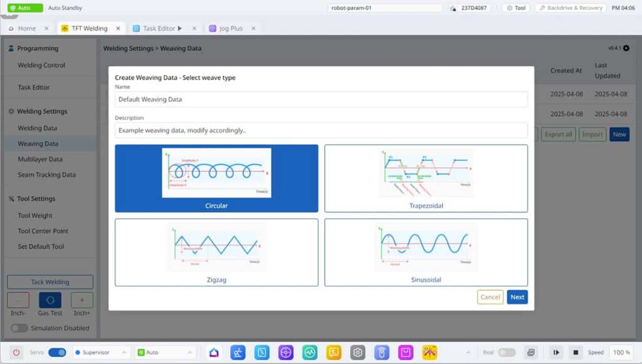
Task: Open the purple Jog module icon
Action: point(286,352)
